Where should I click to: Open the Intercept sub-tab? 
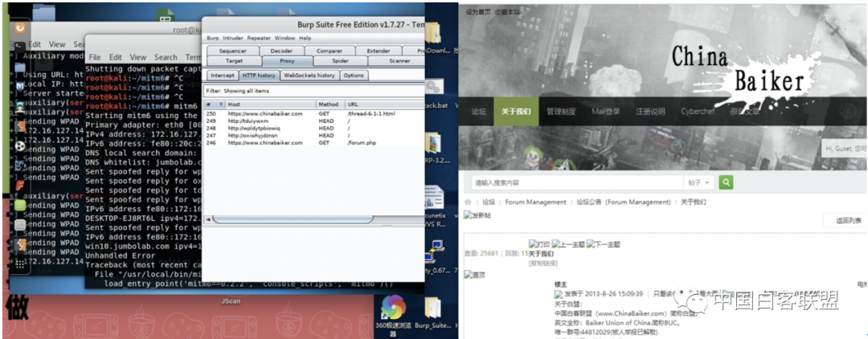pyautogui.click(x=223, y=76)
